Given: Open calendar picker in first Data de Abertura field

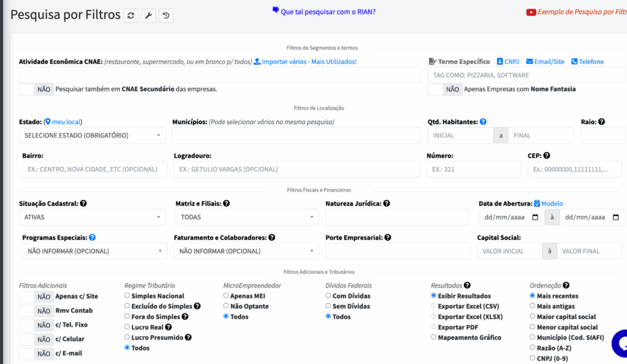Looking at the screenshot, I should point(535,217).
